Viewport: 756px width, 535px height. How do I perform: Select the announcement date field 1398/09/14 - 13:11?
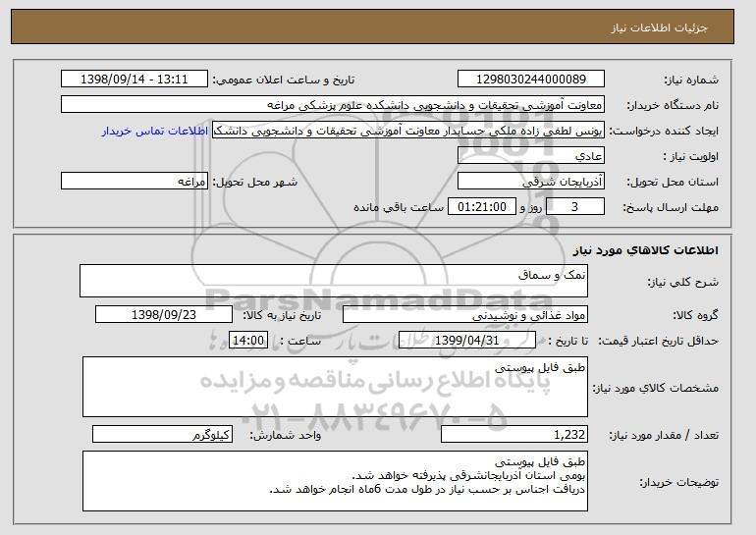click(x=135, y=80)
